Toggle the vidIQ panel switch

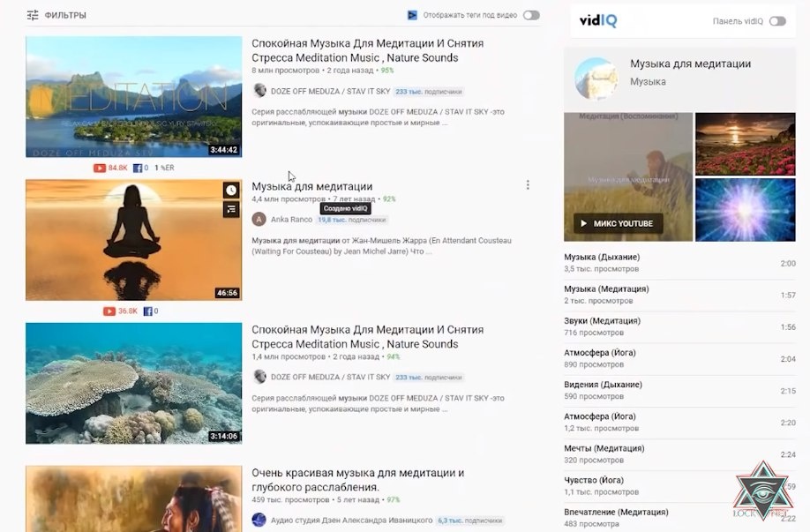[777, 21]
